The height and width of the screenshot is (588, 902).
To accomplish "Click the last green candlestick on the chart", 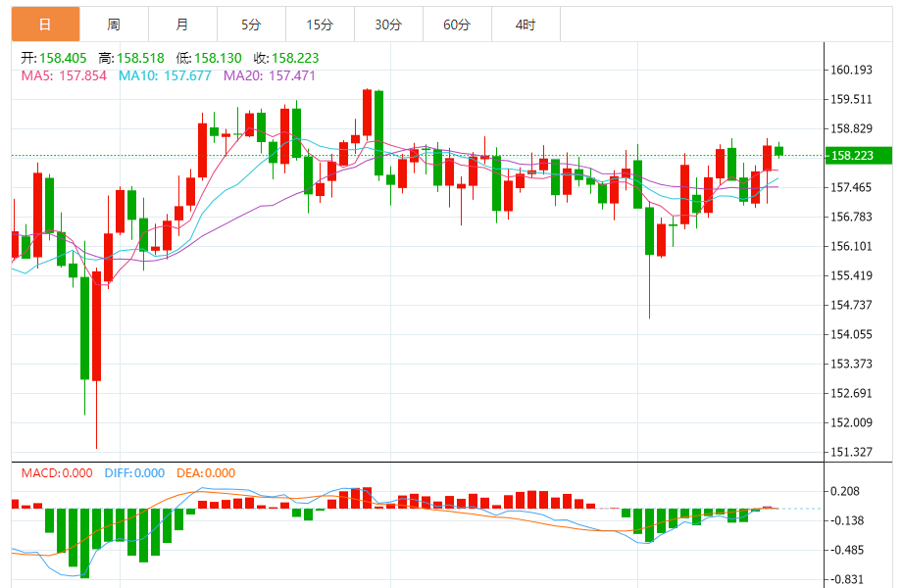I will click(x=778, y=151).
